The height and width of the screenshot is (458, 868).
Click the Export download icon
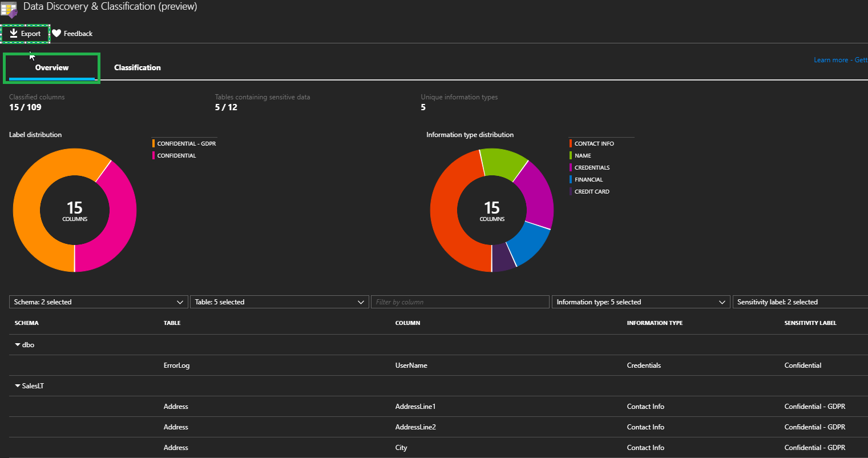coord(14,34)
